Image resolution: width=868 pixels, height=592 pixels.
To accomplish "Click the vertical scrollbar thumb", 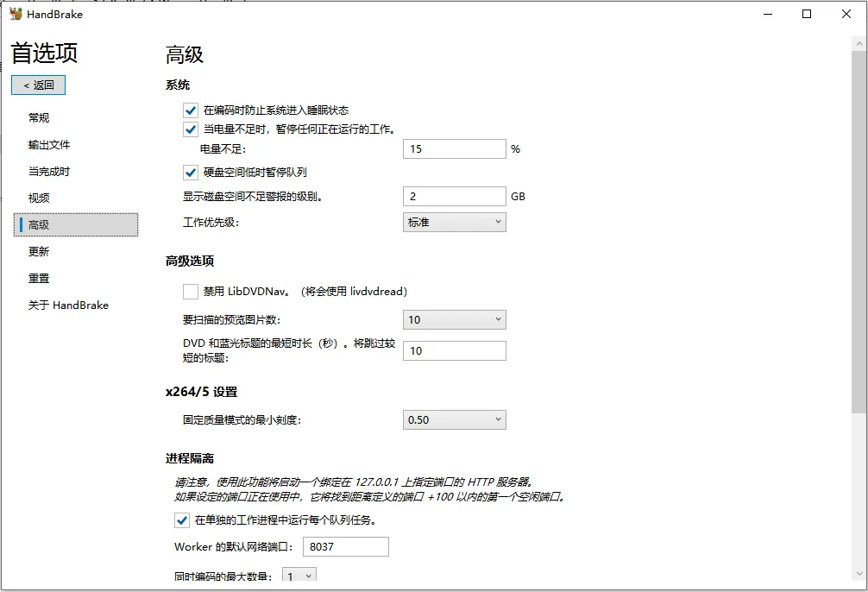I will tap(859, 231).
